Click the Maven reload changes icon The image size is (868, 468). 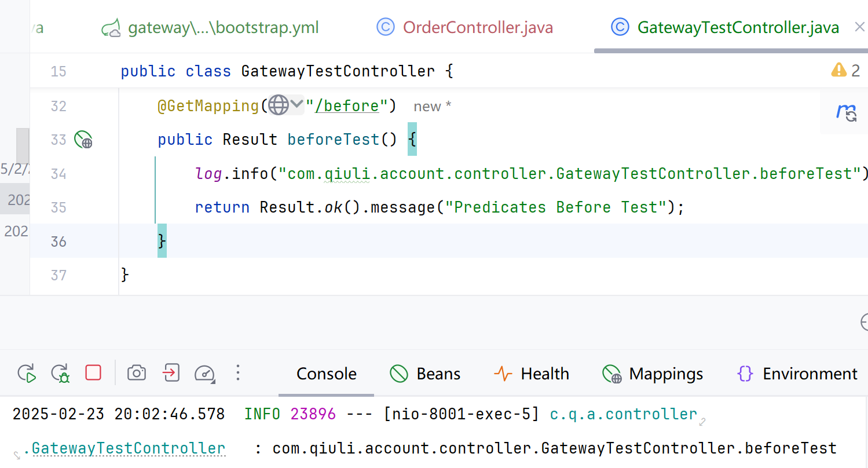847,113
